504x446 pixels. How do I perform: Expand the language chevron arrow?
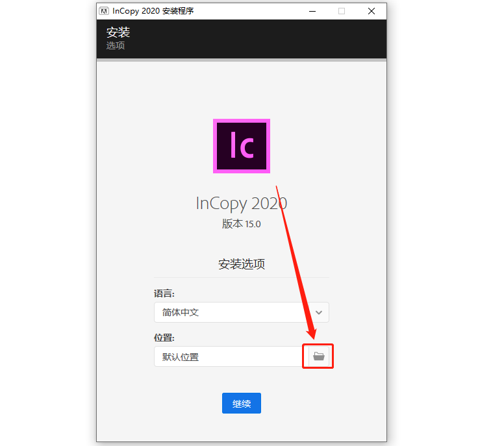click(x=319, y=312)
